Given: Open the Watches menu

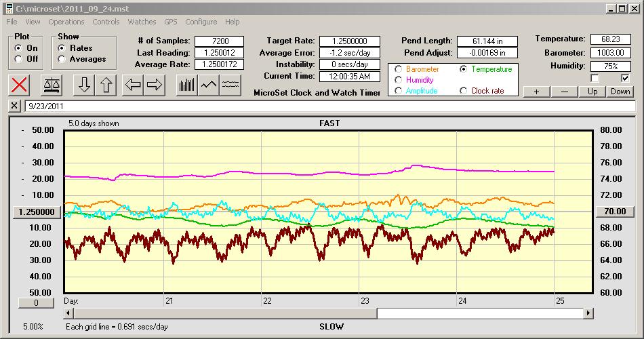Looking at the screenshot, I should point(142,22).
